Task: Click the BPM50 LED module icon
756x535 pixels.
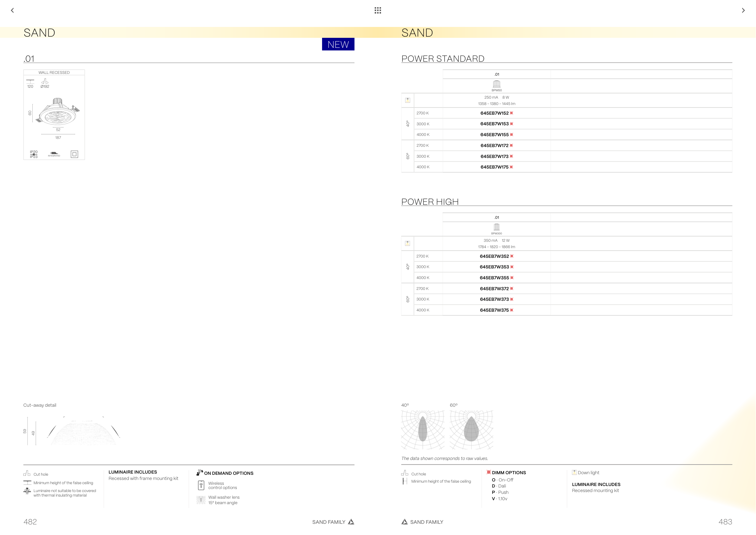Action: pos(497,84)
